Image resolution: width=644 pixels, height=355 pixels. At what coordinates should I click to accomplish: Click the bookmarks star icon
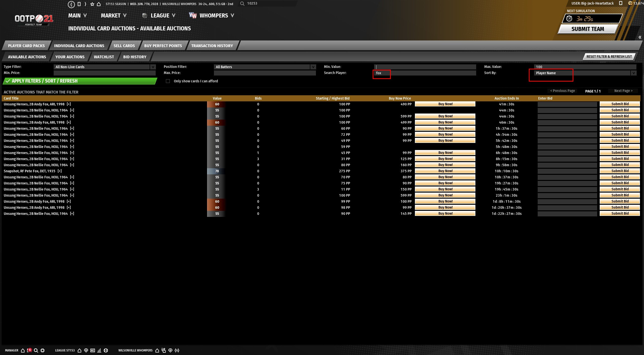pyautogui.click(x=92, y=4)
